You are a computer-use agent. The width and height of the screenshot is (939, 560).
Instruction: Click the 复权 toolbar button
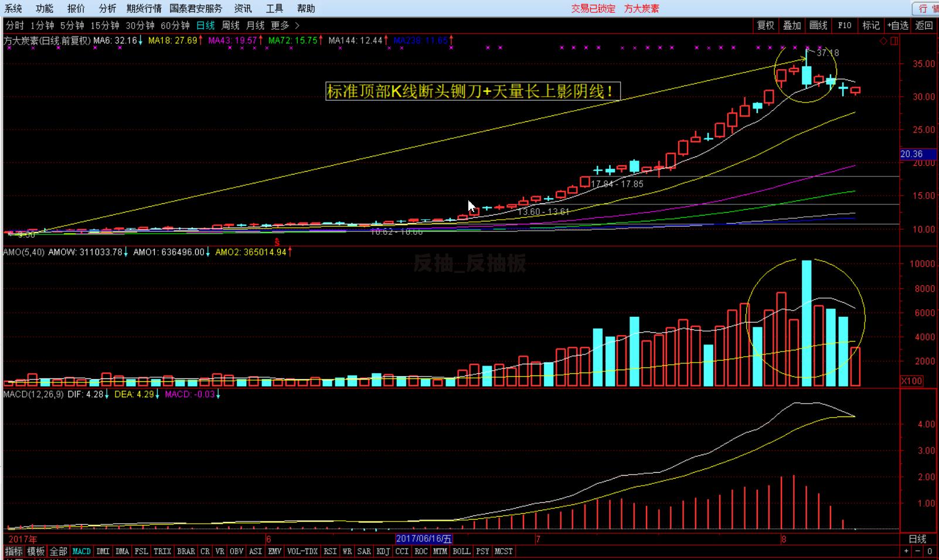[766, 25]
